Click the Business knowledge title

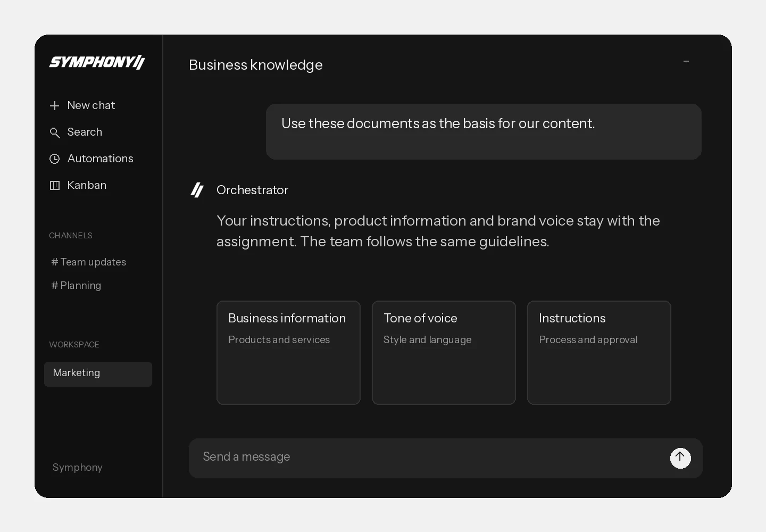coord(256,65)
